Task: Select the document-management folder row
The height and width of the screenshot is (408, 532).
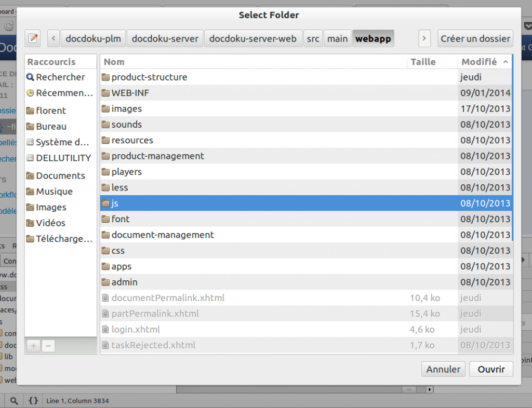Action: [162, 235]
